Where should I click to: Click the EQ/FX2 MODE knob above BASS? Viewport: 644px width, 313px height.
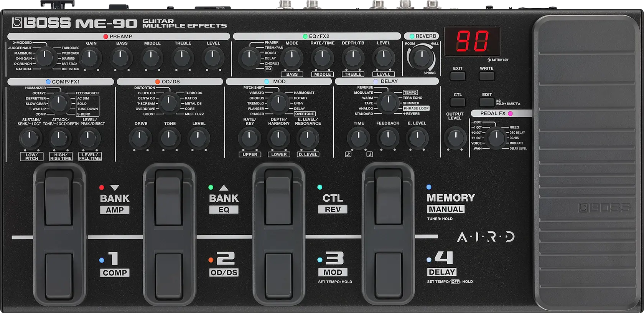tap(292, 58)
